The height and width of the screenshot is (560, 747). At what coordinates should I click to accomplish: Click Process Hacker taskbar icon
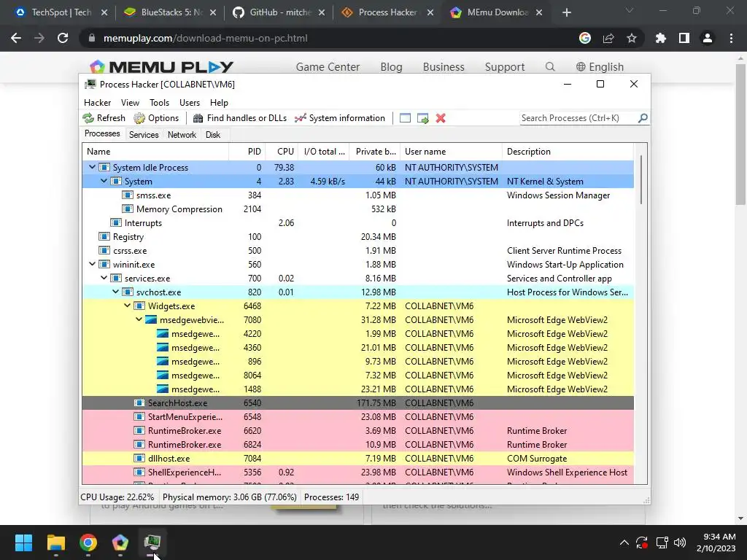click(x=152, y=542)
